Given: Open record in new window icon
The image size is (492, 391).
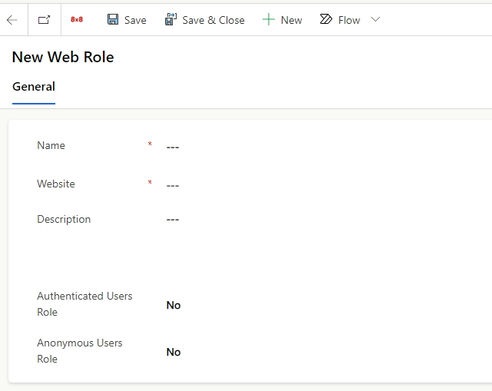Looking at the screenshot, I should point(44,20).
